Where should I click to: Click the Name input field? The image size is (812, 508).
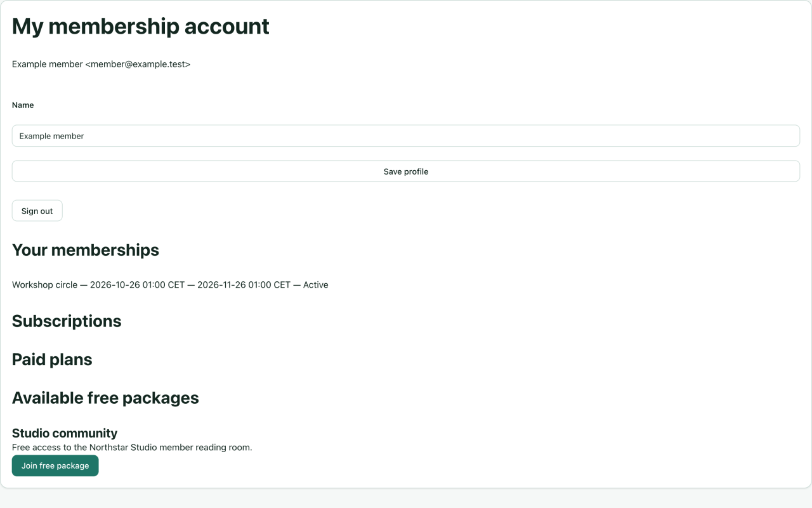pos(406,136)
